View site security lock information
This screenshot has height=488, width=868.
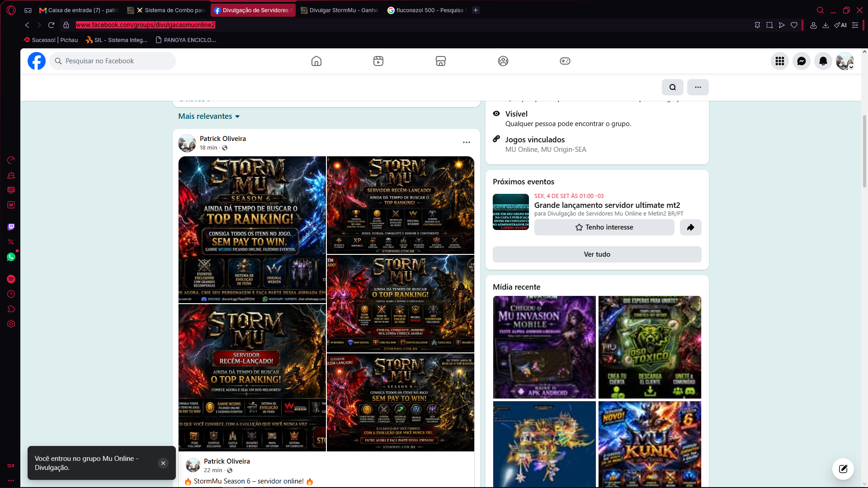click(x=66, y=25)
